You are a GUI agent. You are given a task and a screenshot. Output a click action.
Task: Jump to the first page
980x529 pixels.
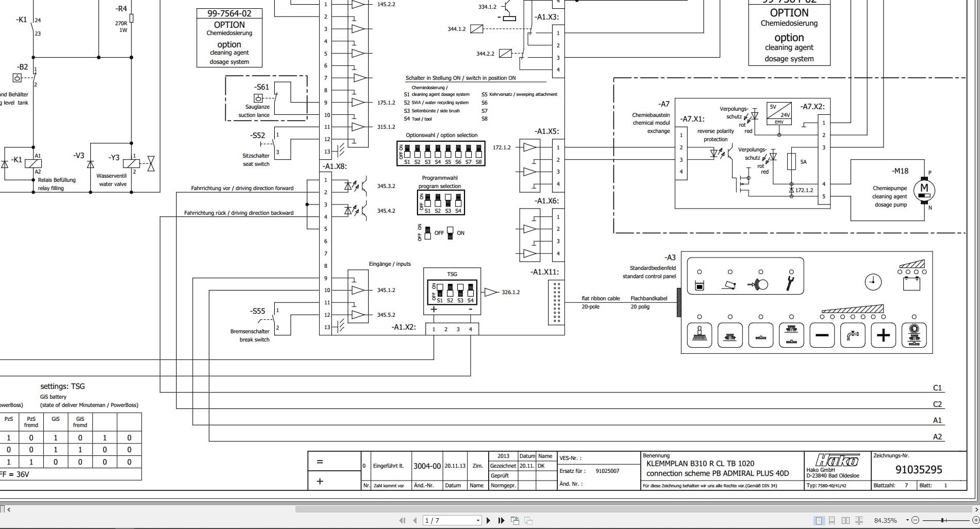[x=402, y=520]
